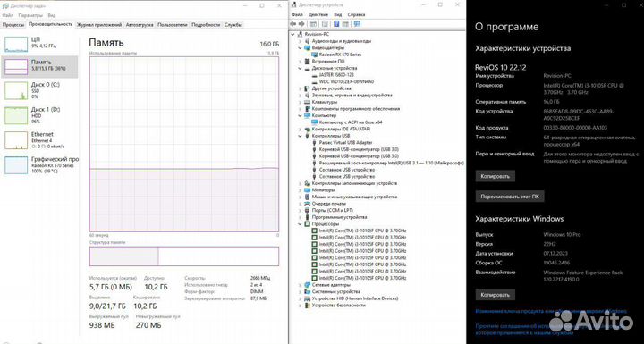Expand Программные устройства category

[301, 217]
